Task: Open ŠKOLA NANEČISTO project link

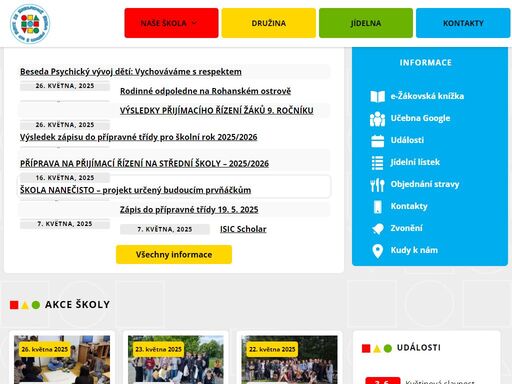Action: pyautogui.click(x=135, y=190)
